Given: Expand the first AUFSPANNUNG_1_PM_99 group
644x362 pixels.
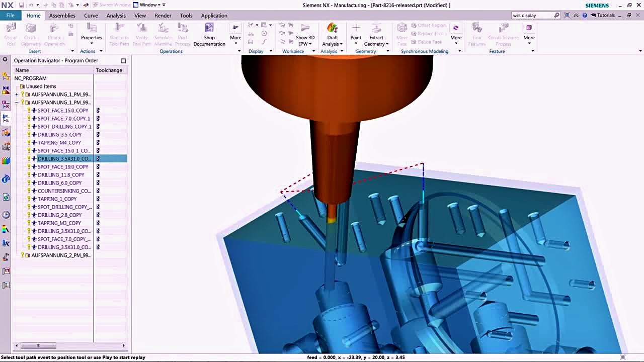Looking at the screenshot, I should pyautogui.click(x=17, y=95).
